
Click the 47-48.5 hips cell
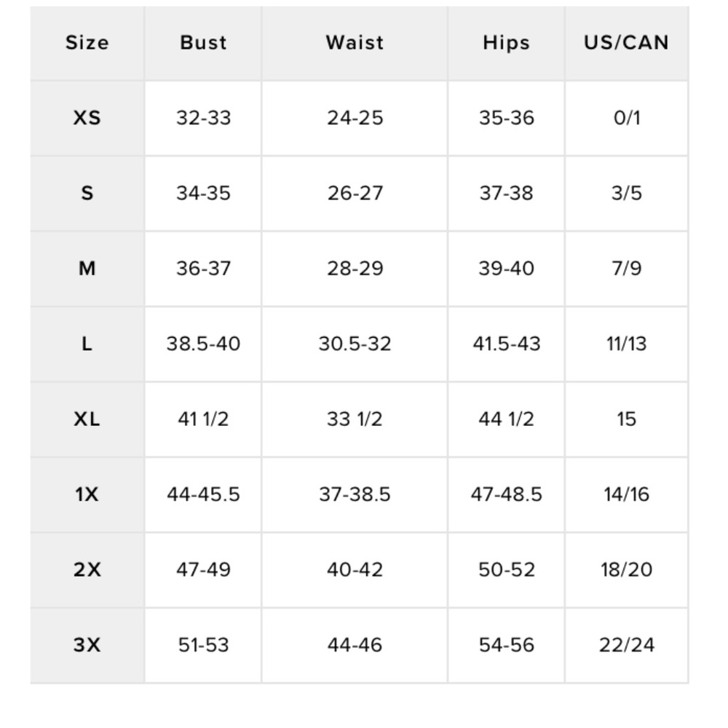tap(506, 494)
